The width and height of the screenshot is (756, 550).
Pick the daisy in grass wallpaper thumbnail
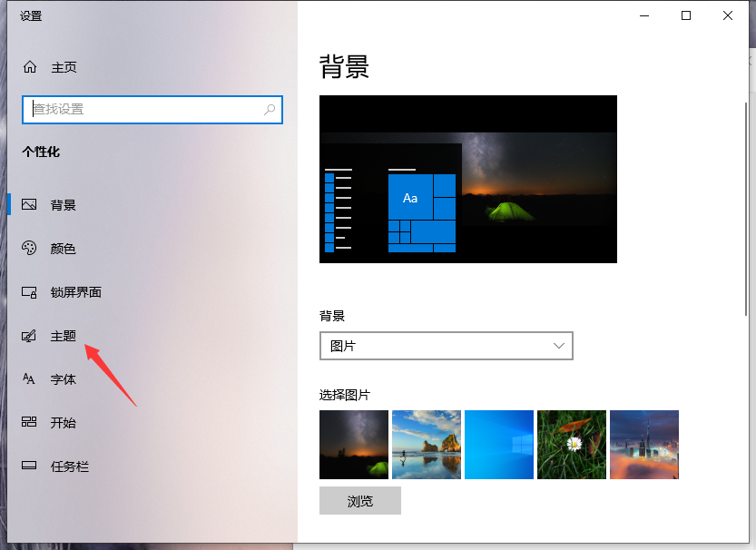point(571,445)
